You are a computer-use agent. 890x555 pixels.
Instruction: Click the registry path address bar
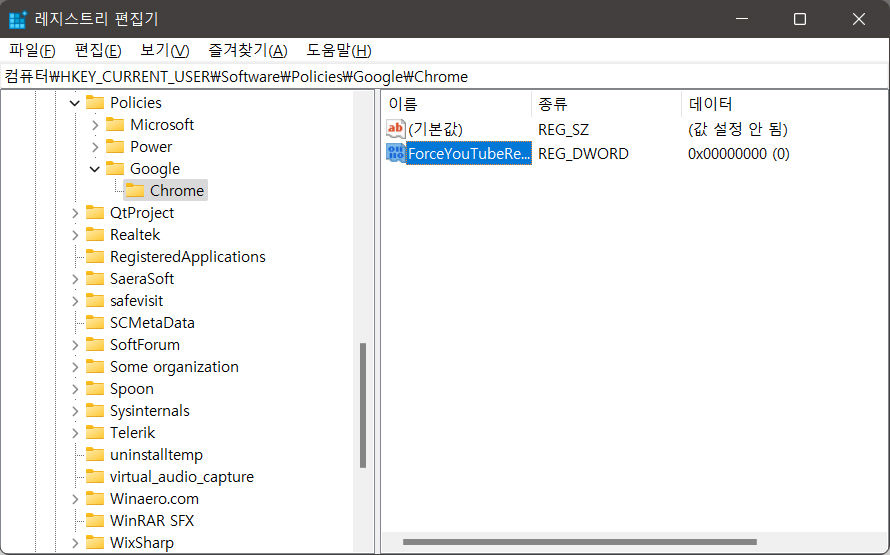tap(445, 77)
